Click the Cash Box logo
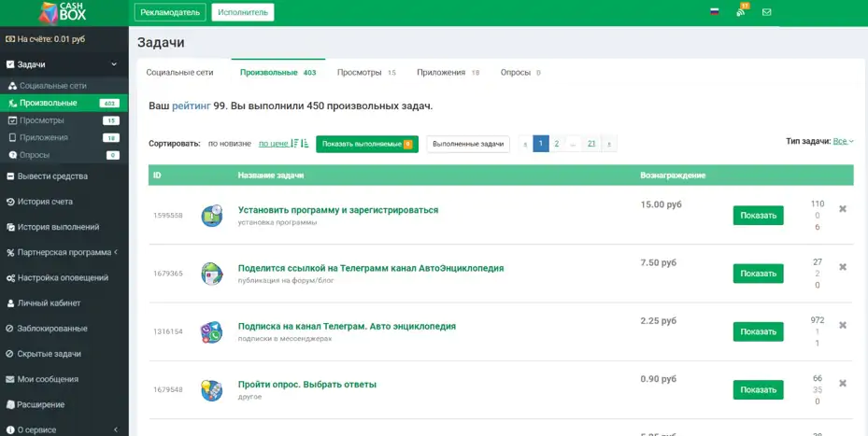868x436 pixels. click(x=63, y=12)
